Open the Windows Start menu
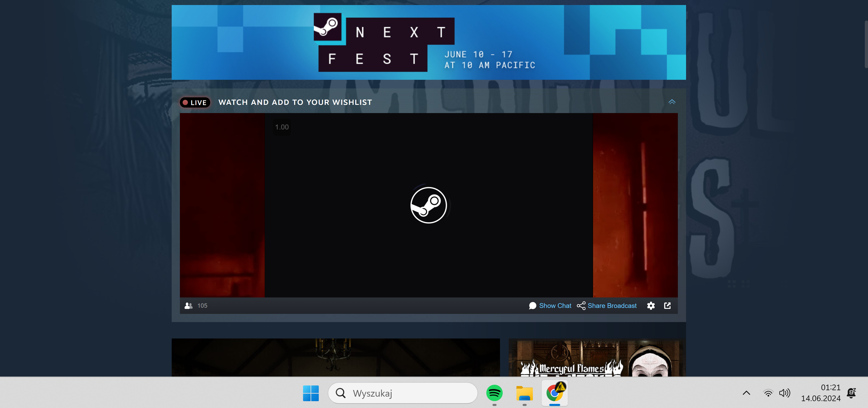This screenshot has height=408, width=868. (x=311, y=393)
